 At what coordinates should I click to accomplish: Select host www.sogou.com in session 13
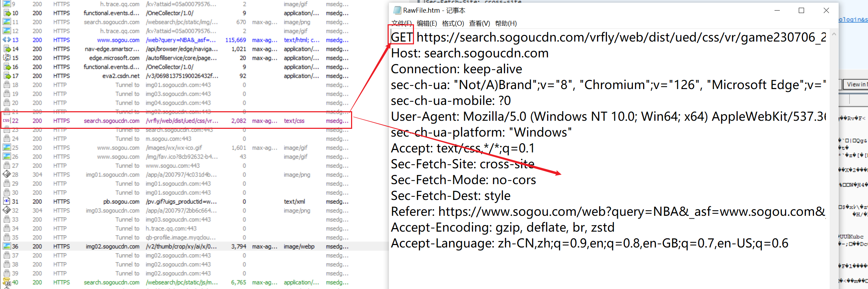[118, 40]
